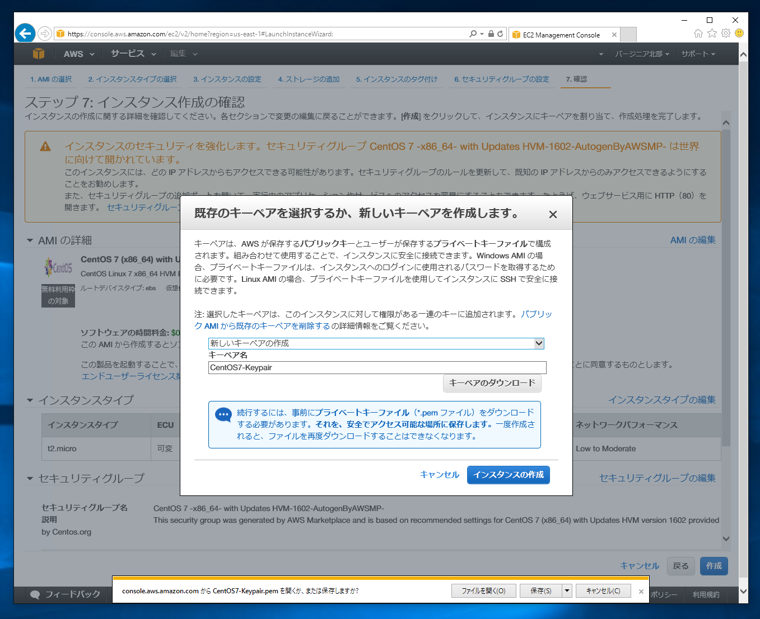The image size is (760, 619).
Task: Go to step 3. インスタンスの設定
Action: 227,79
